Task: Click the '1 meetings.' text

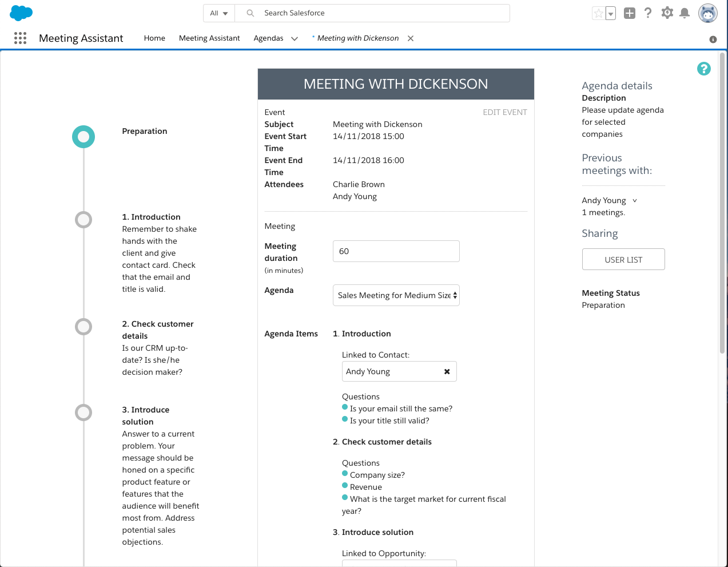Action: pos(603,212)
